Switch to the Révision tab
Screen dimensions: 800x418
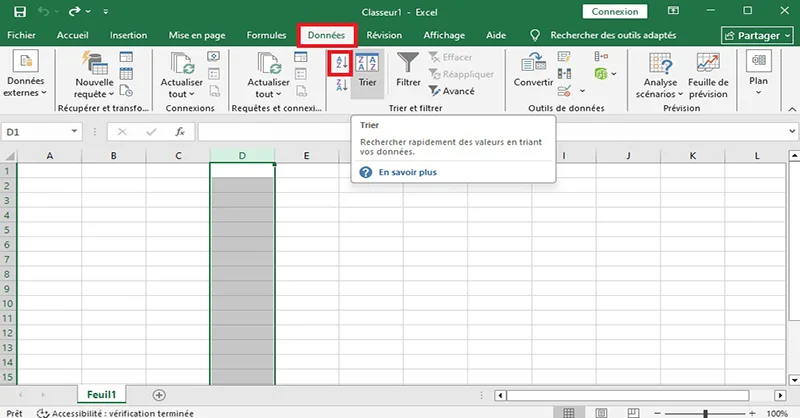384,35
